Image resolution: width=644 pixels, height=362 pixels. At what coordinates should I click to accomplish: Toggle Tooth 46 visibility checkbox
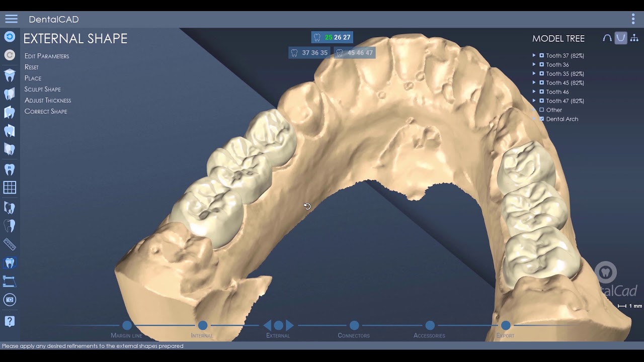(x=542, y=92)
